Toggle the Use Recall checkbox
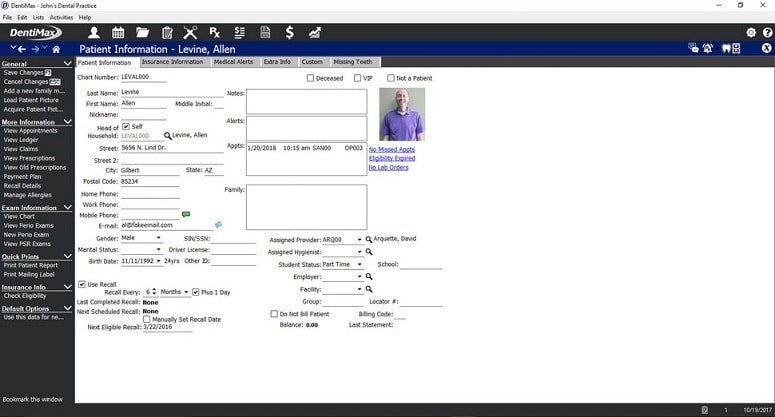This screenshot has width=775, height=417. [x=82, y=285]
